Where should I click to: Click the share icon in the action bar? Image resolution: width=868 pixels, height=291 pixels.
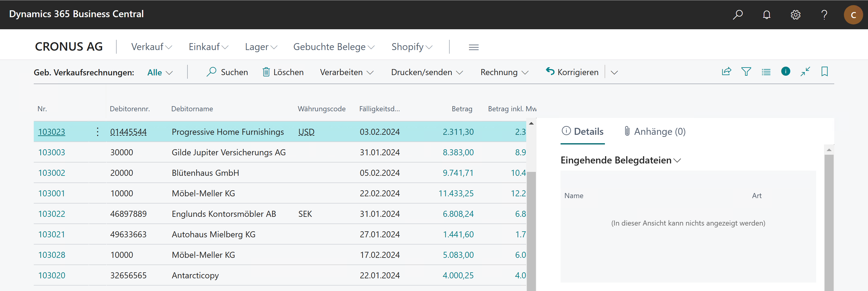point(726,71)
